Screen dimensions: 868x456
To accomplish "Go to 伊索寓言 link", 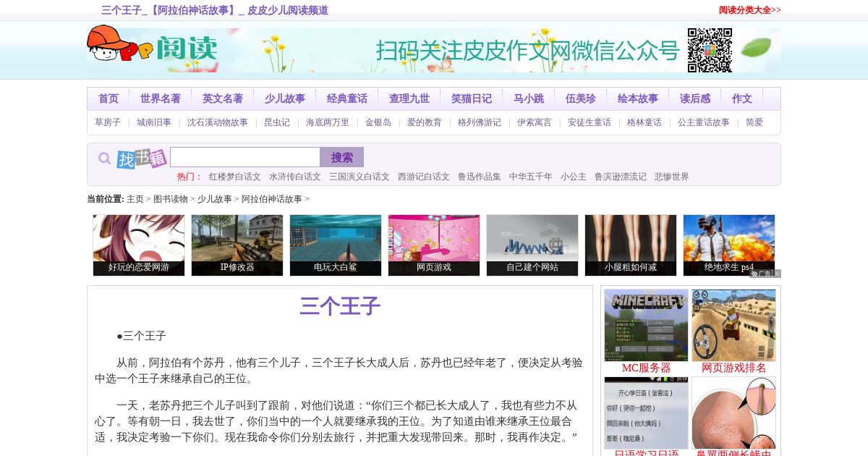I will click(535, 122).
